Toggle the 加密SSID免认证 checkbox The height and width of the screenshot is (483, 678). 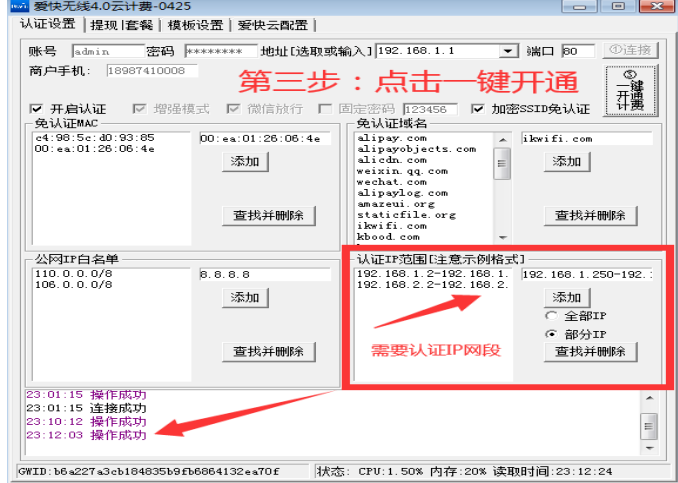[x=478, y=109]
